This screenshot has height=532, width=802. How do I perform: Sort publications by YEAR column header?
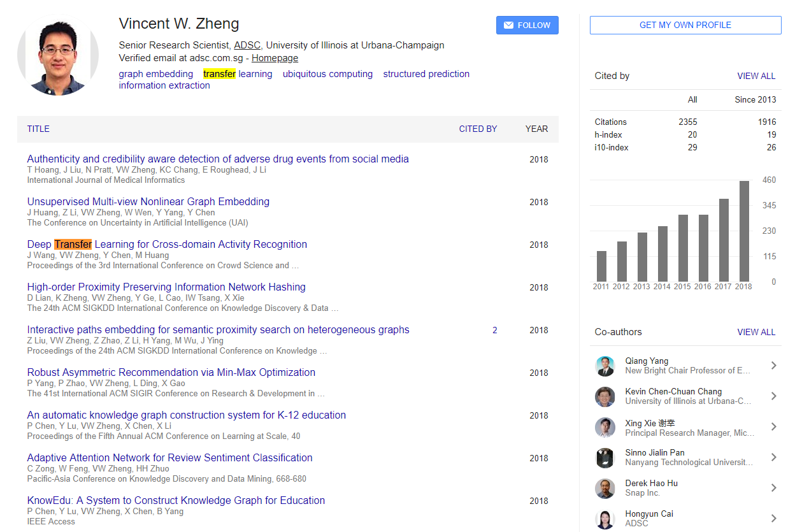coord(536,129)
